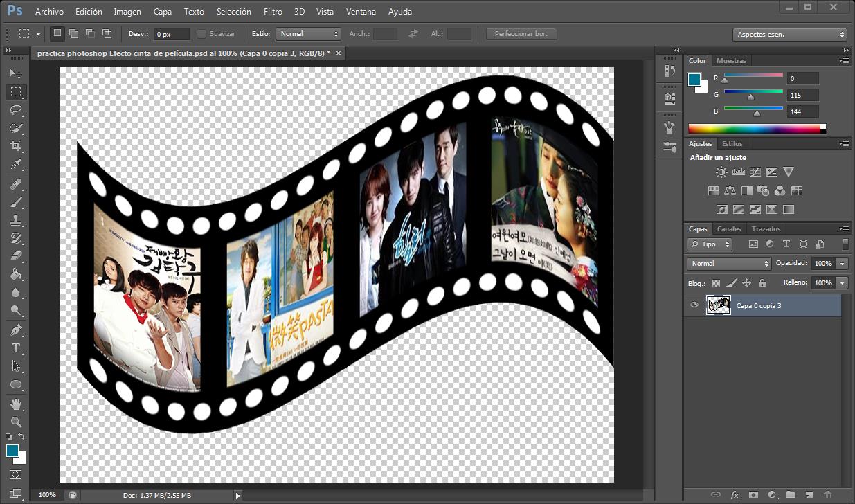Add a Brightness/Contrast adjustment
The width and height of the screenshot is (855, 504).
click(x=721, y=172)
